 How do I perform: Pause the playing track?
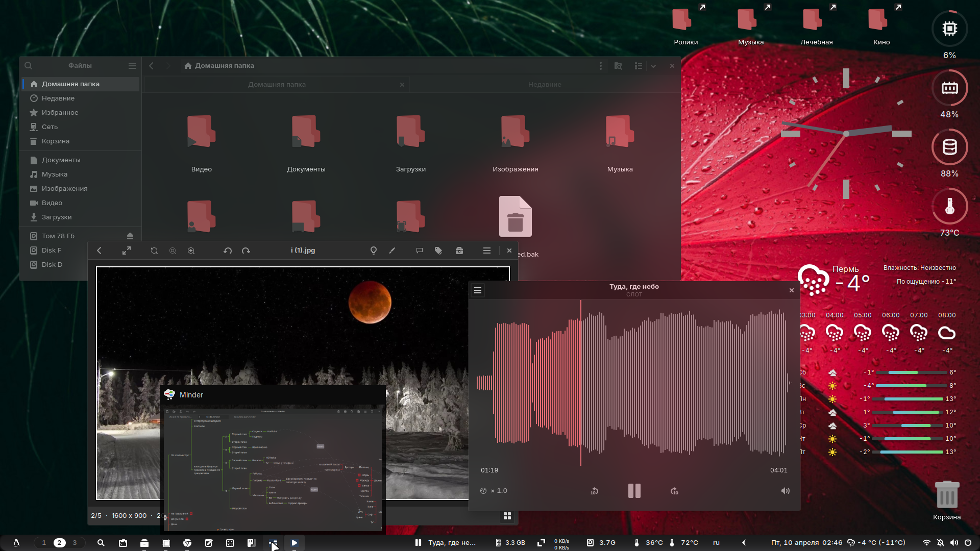[634, 491]
